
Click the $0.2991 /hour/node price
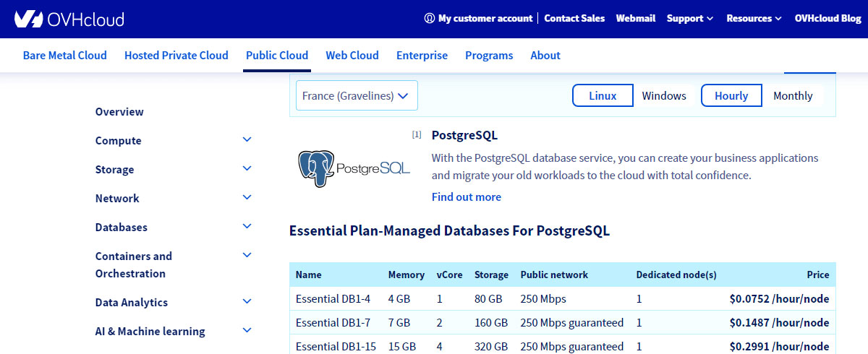click(x=779, y=346)
